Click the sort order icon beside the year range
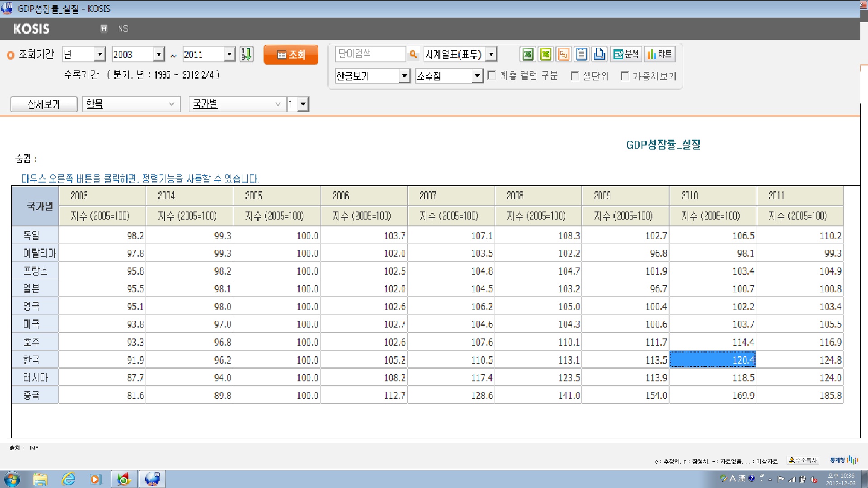The height and width of the screenshot is (488, 868). tap(246, 54)
